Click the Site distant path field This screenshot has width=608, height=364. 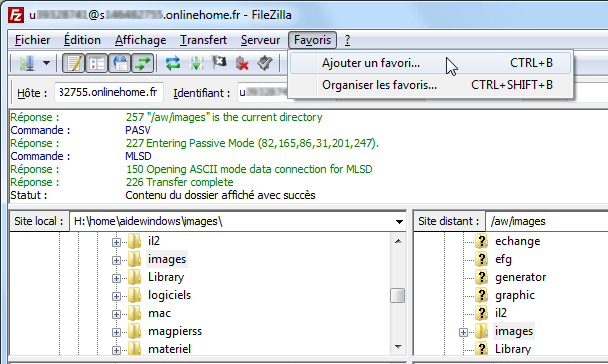pos(547,221)
